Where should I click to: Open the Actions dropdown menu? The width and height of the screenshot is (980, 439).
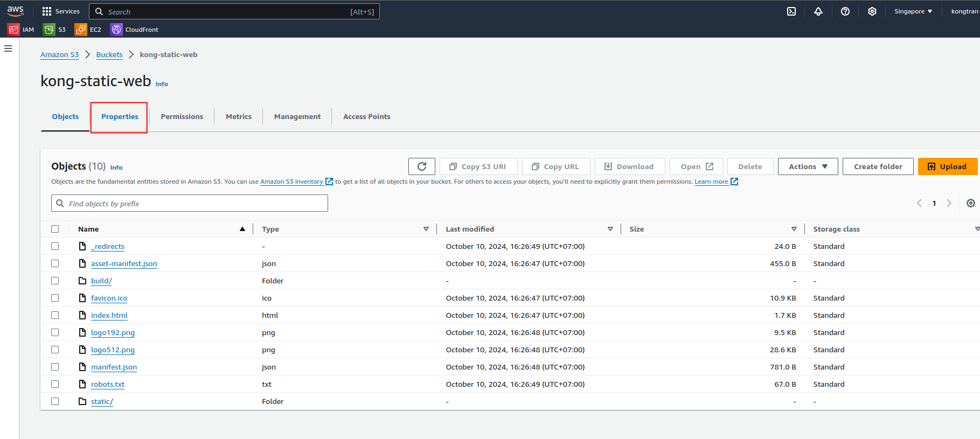tap(808, 166)
